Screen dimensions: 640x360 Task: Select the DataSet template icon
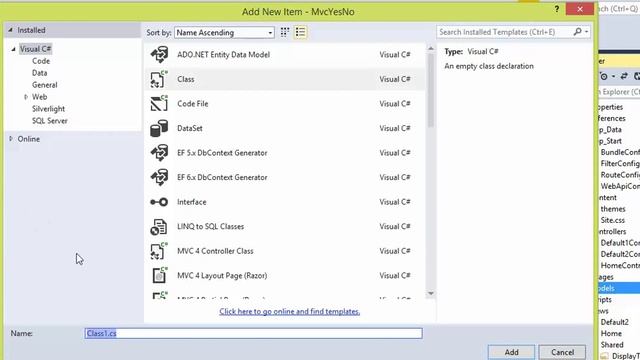(159, 128)
